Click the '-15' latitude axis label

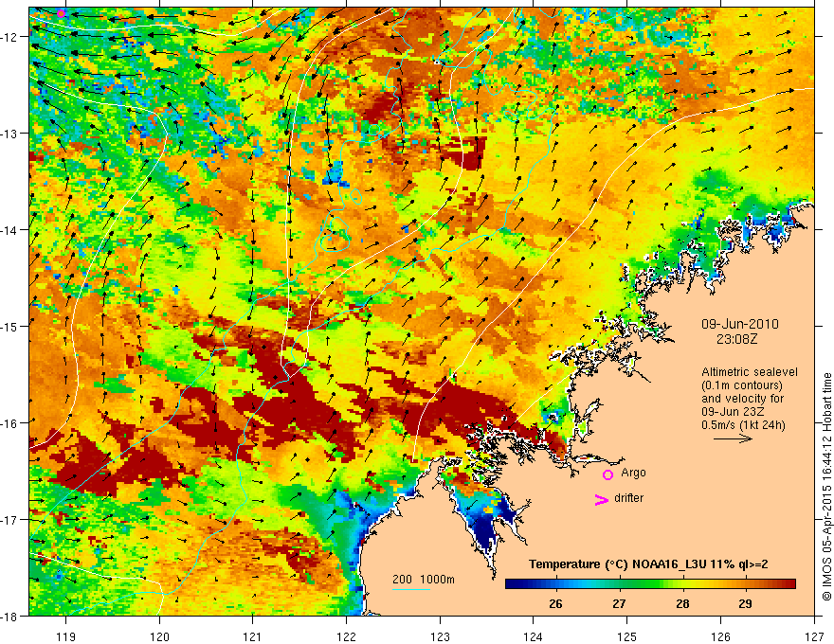coord(10,327)
